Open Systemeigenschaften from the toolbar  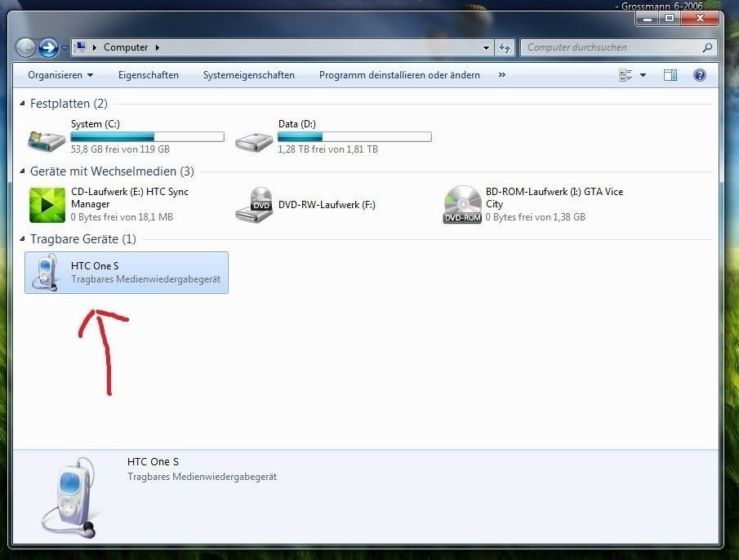pyautogui.click(x=249, y=75)
